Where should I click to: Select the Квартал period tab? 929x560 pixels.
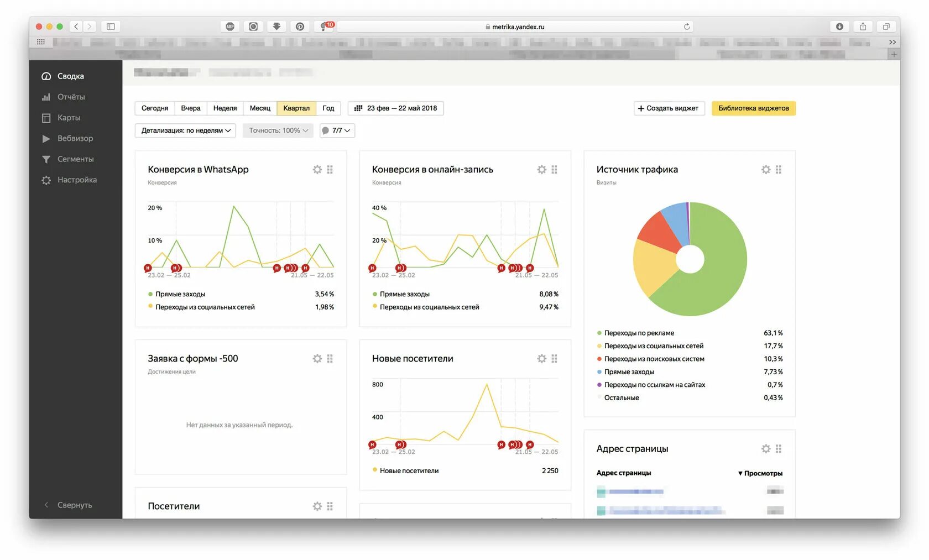(x=296, y=108)
